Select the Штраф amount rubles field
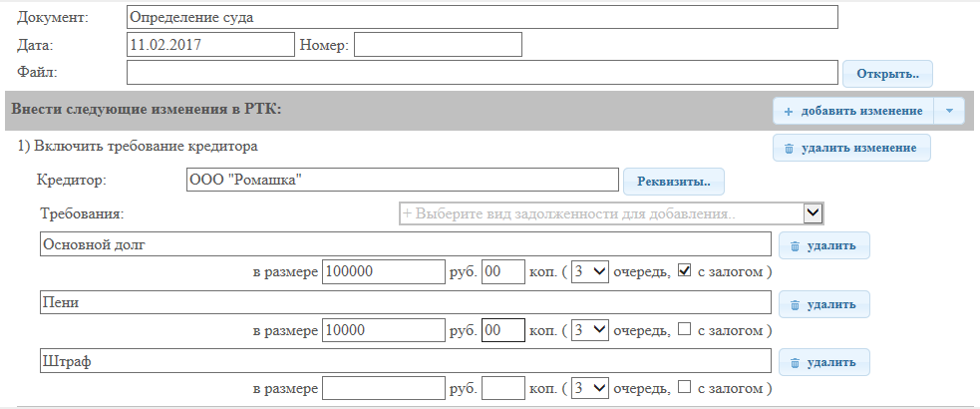Viewport: 980px width, 409px height. [383, 387]
